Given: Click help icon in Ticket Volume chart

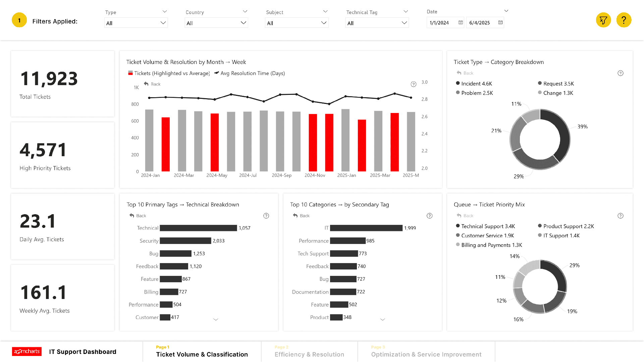Looking at the screenshot, I should [413, 84].
